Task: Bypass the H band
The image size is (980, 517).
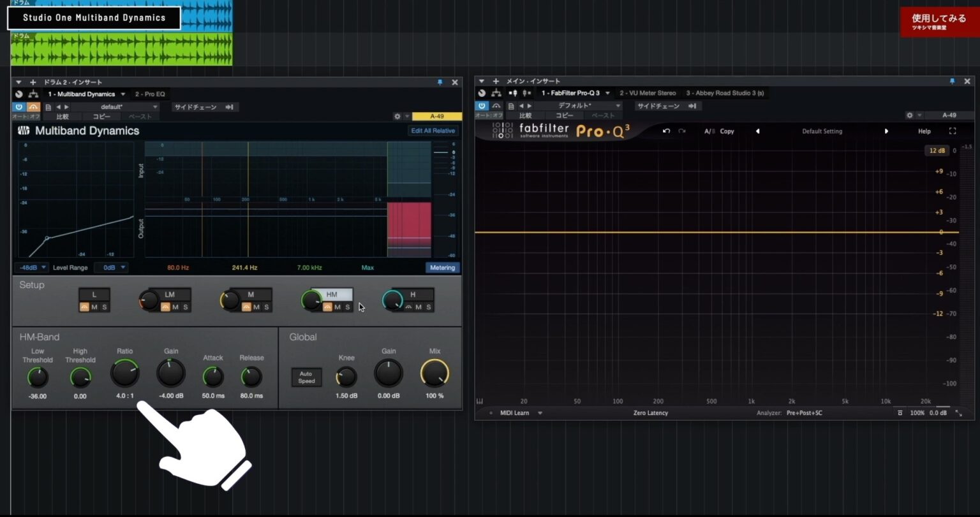Action: click(408, 307)
